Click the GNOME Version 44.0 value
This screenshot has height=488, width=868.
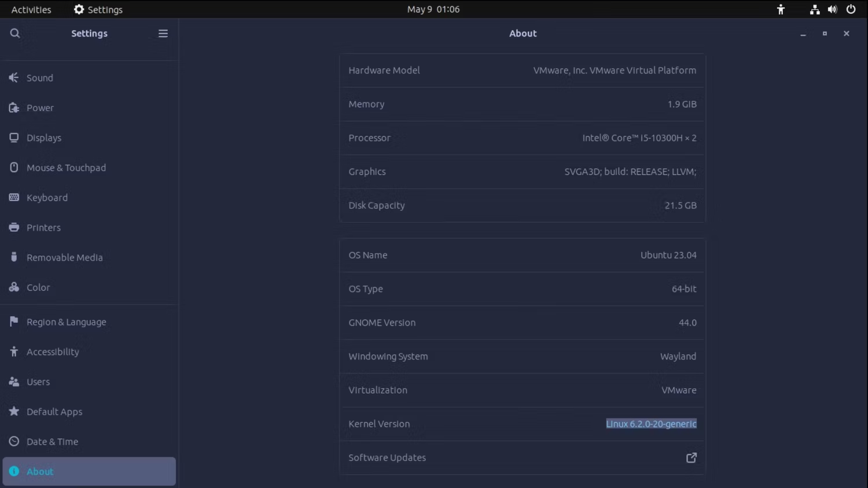(x=687, y=323)
